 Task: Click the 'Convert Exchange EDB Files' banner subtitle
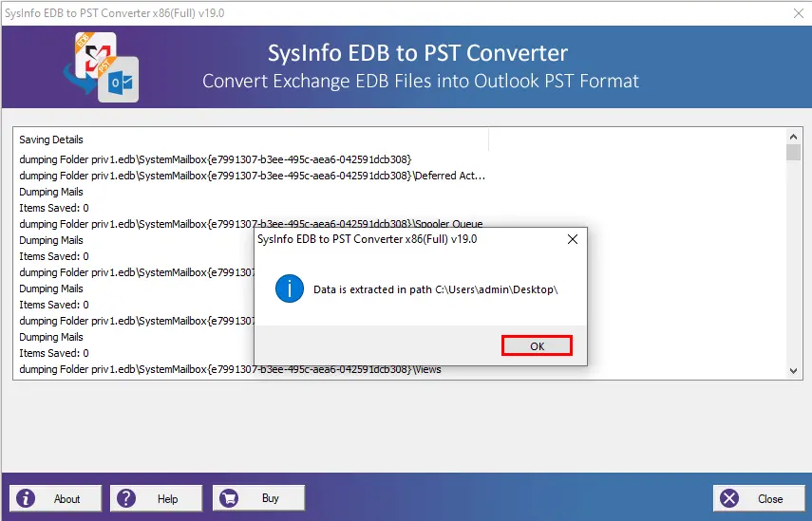coord(421,82)
